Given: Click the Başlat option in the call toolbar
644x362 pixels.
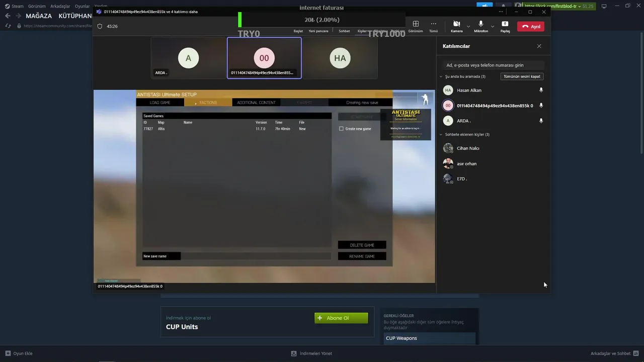Looking at the screenshot, I should click(x=298, y=31).
